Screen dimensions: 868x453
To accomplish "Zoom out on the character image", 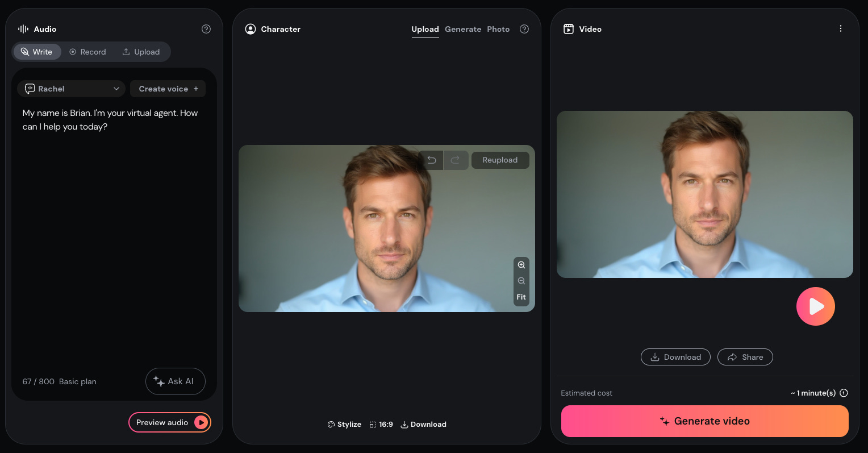I will click(x=521, y=281).
